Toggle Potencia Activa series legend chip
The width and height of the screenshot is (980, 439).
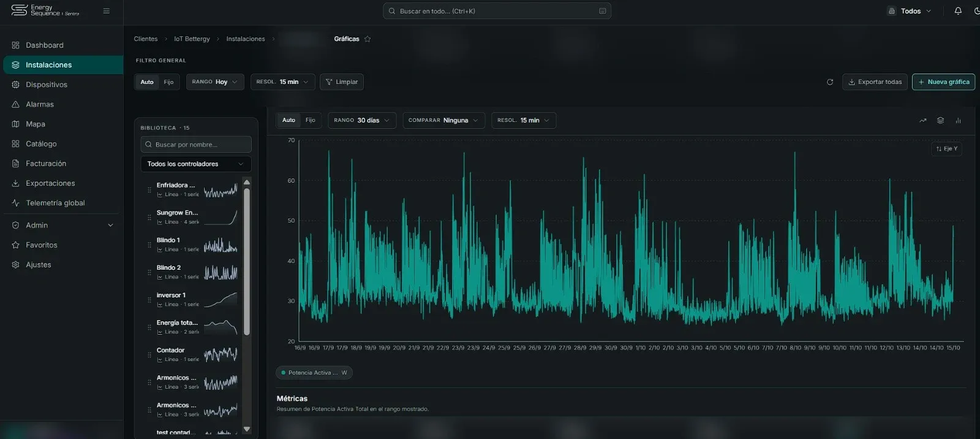coord(314,373)
